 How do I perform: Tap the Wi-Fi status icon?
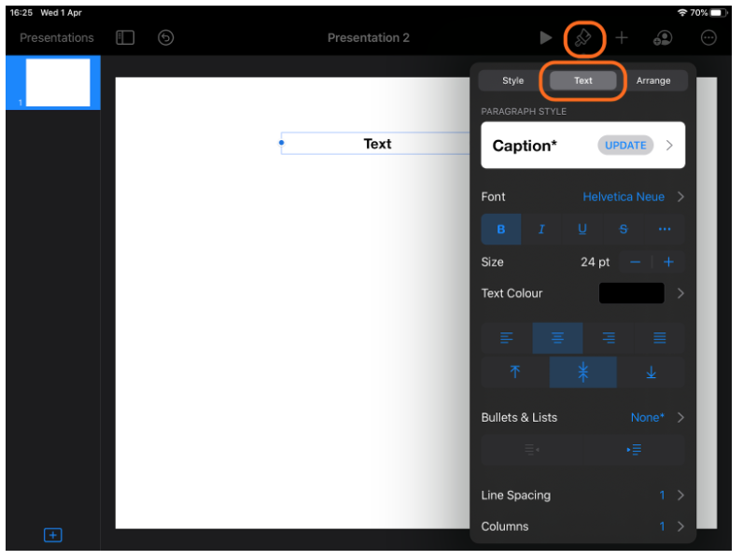click(x=682, y=13)
